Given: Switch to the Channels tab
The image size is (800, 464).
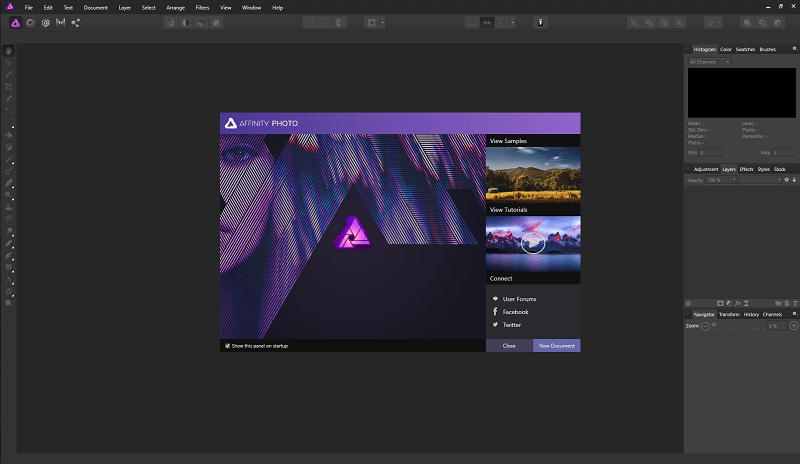Looking at the screenshot, I should pos(772,314).
